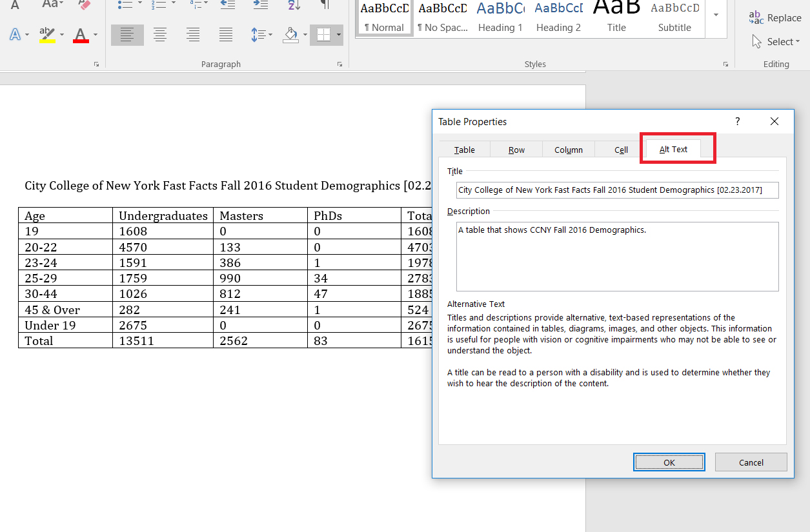
Task: Click the 4570 undergraduates cell
Action: point(163,247)
